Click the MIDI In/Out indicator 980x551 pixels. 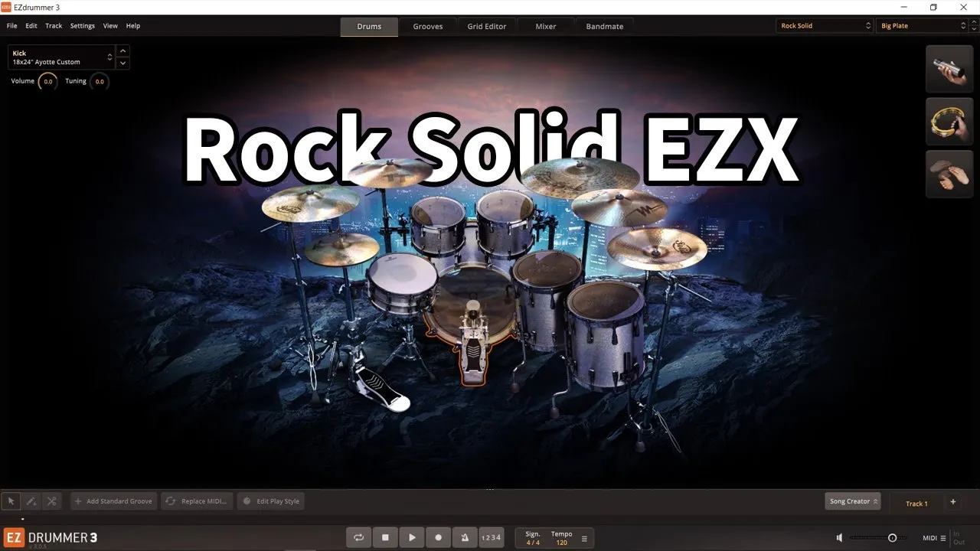pyautogui.click(x=959, y=538)
